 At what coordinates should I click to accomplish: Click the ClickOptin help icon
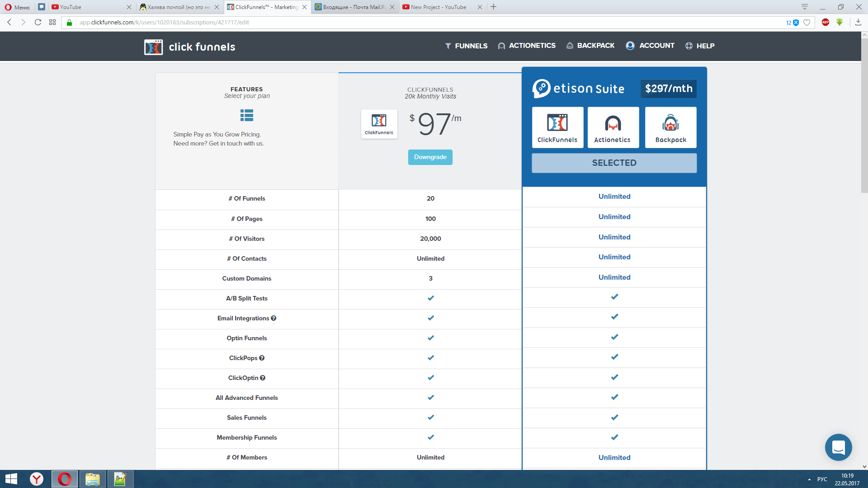pos(263,378)
